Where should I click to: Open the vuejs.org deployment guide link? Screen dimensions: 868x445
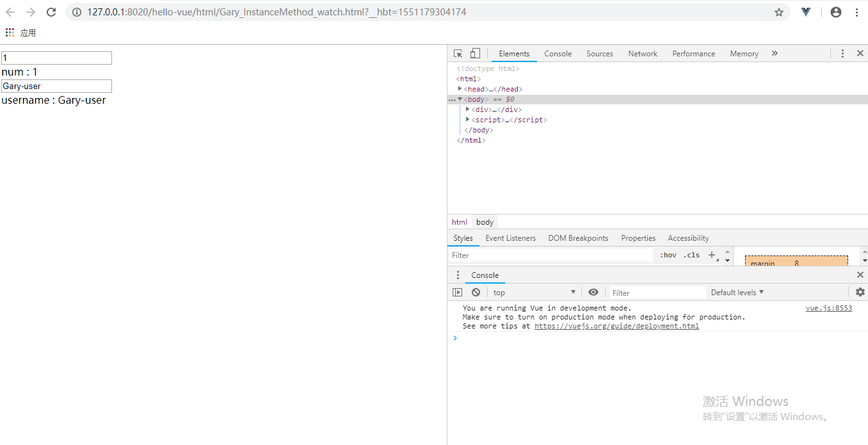[x=616, y=326]
